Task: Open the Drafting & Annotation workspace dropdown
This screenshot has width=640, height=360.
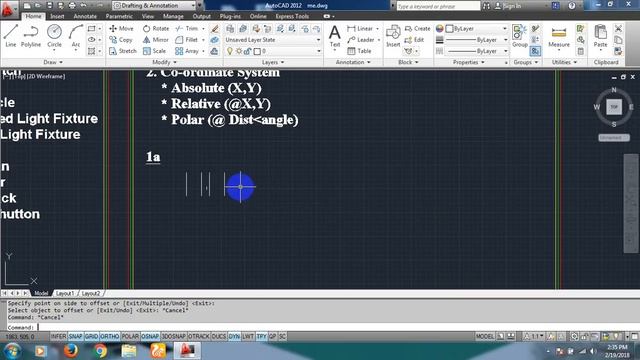Action: click(x=154, y=6)
